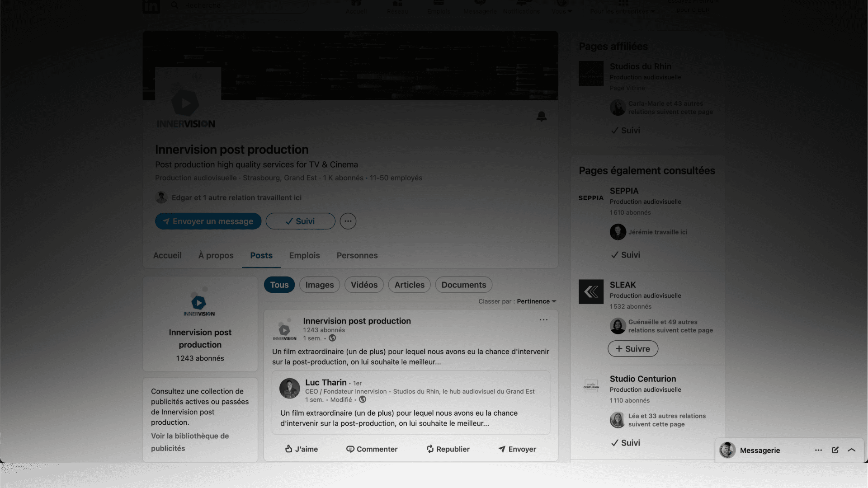Toggle the main Suivi following button
The image size is (868, 488).
coord(300,221)
